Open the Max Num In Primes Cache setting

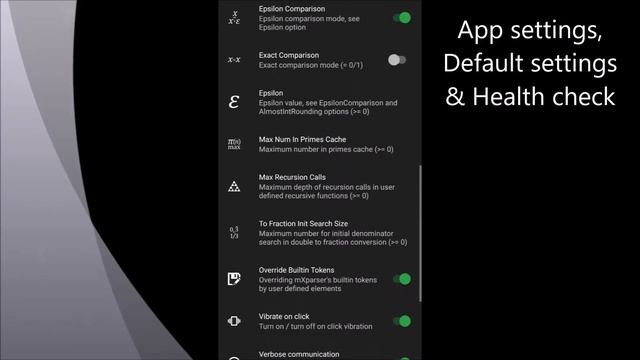[320, 144]
